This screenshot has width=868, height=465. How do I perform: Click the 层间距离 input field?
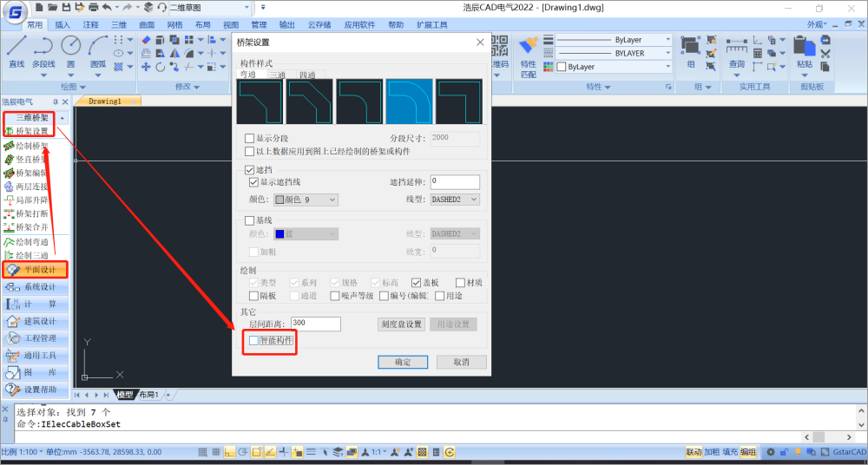316,324
